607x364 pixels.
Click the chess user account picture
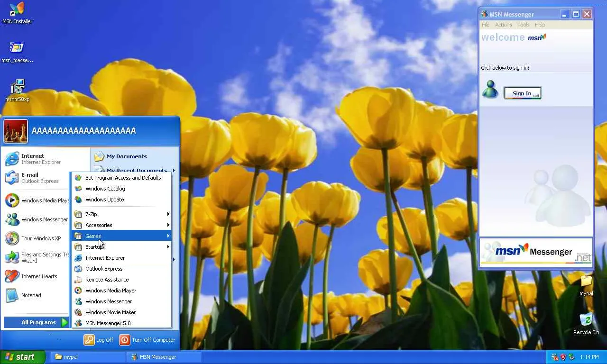click(16, 131)
